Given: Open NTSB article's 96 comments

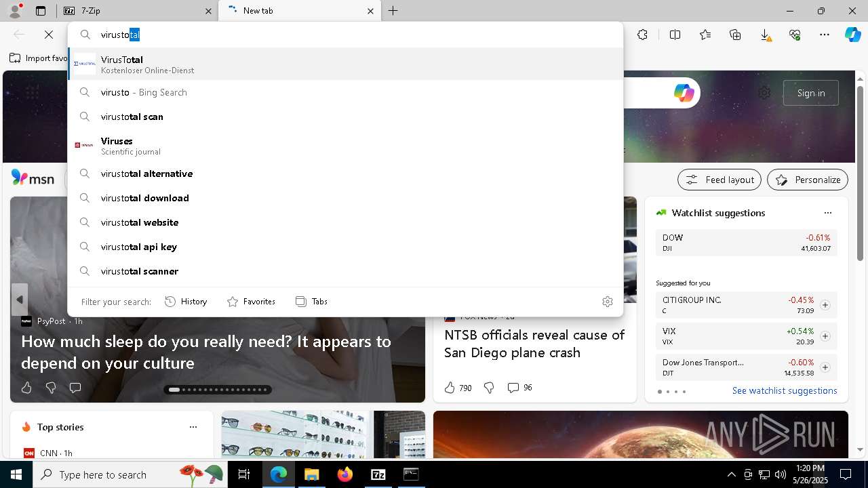Looking at the screenshot, I should click(519, 388).
